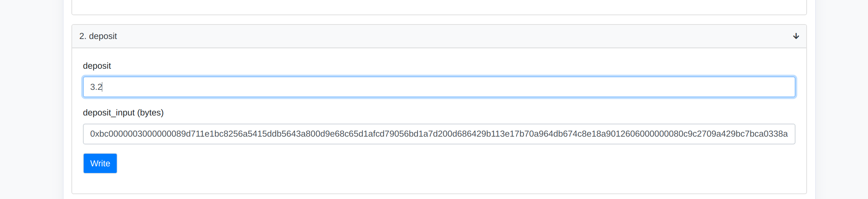868x199 pixels.
Task: Hide deposit form using header arrow
Action: (796, 36)
